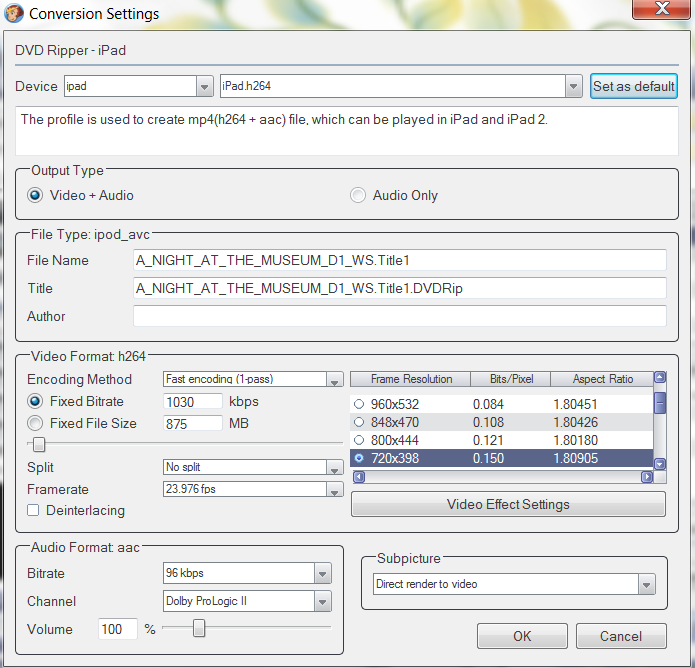Click the Aspect Ratio column header
This screenshot has height=668, width=695.
click(602, 379)
